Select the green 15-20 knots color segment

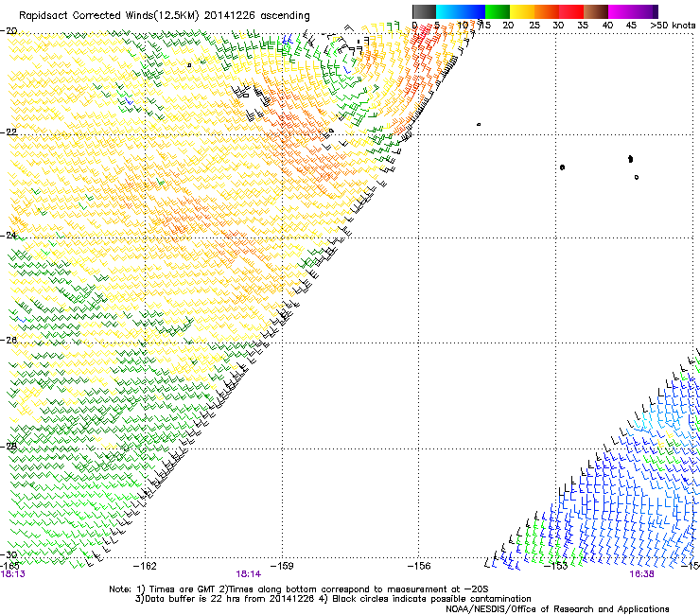pos(498,11)
